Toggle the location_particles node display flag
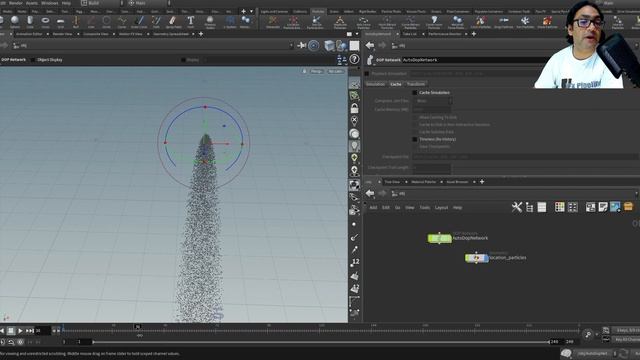 click(486, 258)
